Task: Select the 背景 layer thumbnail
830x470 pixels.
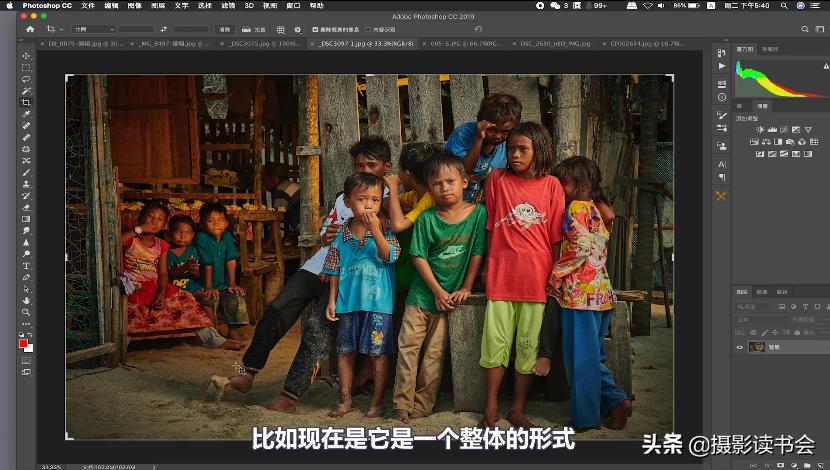Action: coord(756,347)
